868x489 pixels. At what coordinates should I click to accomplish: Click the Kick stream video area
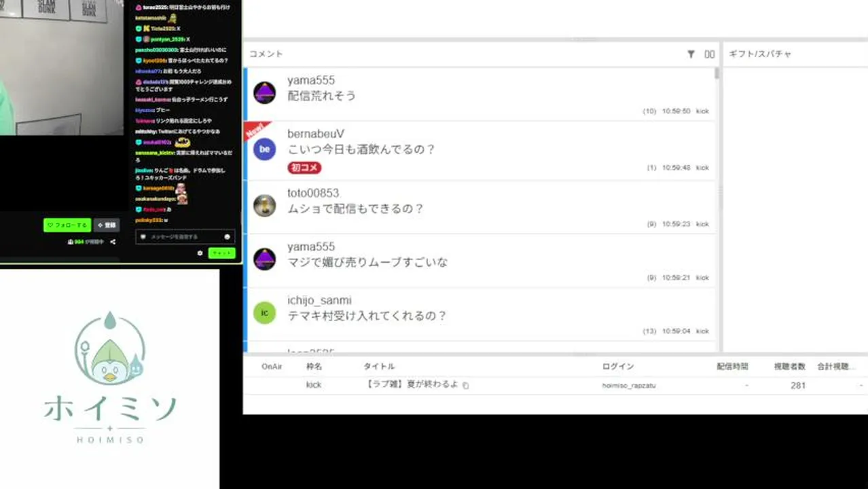tap(62, 67)
